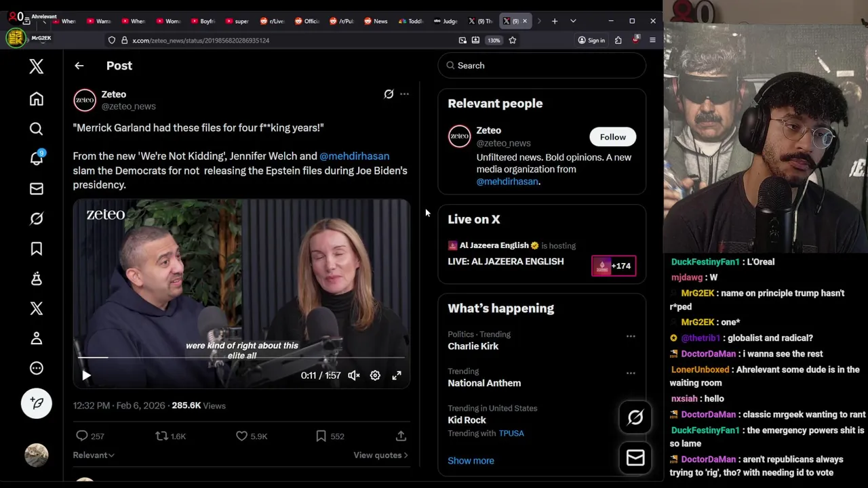Screen dimensions: 868x488
Task: Switch to the Judge tab
Action: [x=446, y=21]
